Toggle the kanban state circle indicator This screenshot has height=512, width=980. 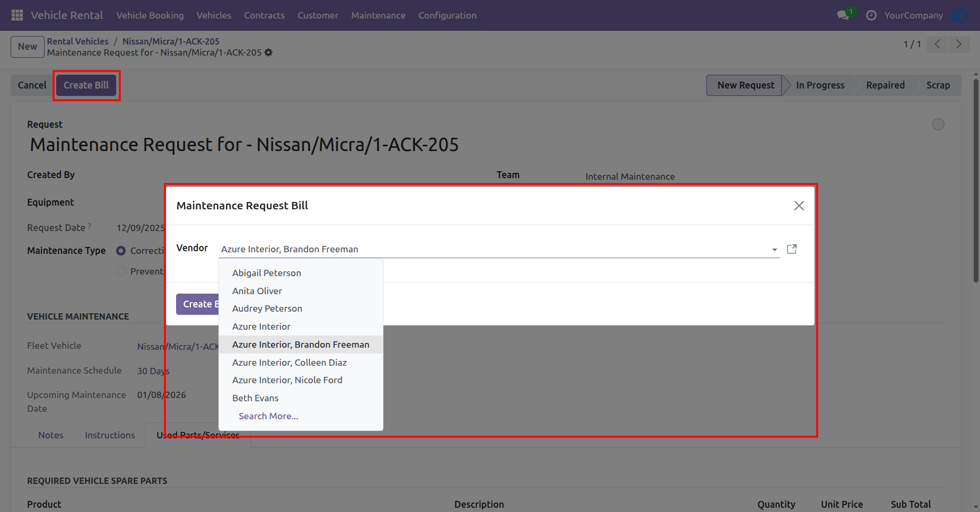point(938,125)
